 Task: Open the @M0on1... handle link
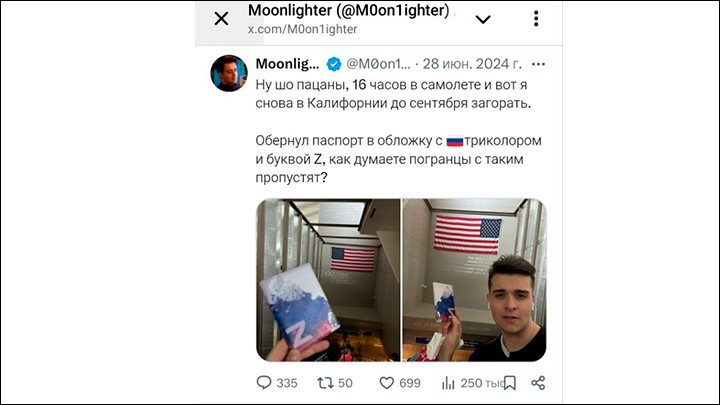pos(378,64)
